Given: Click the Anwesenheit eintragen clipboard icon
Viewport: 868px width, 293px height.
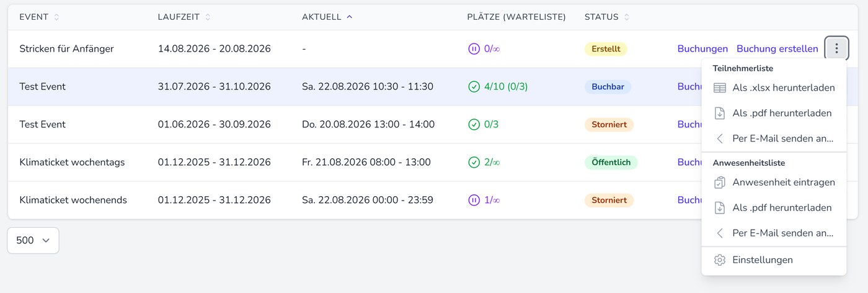Looking at the screenshot, I should coord(720,183).
